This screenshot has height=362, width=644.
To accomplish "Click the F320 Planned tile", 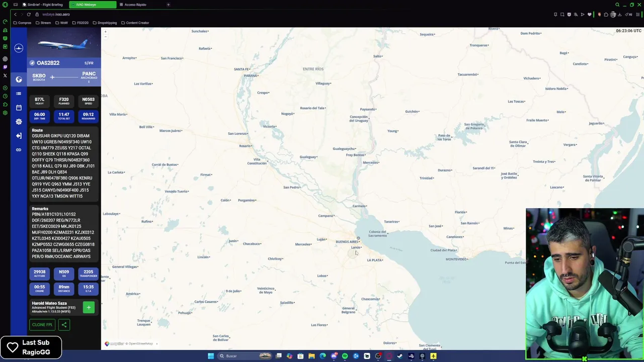I will [x=64, y=101].
